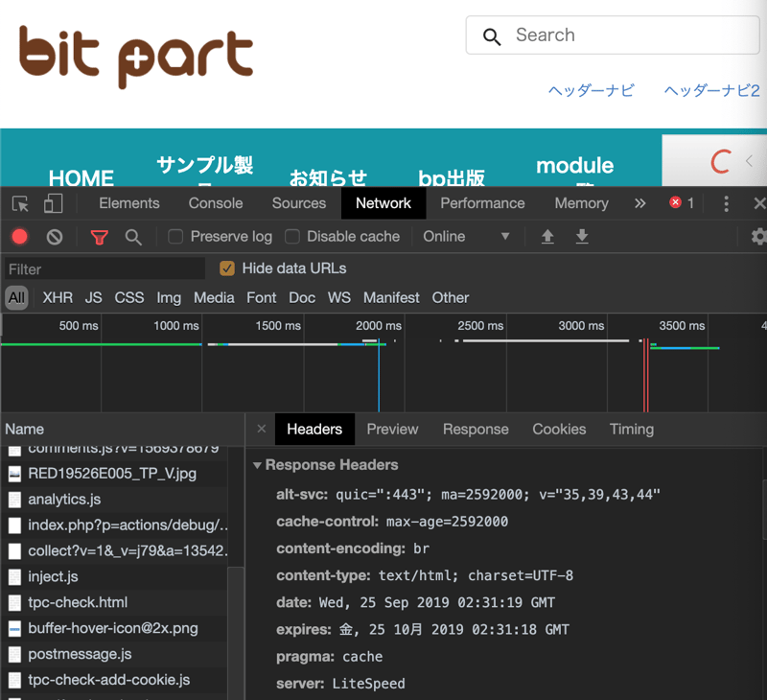The width and height of the screenshot is (767, 700).
Task: Filter requests by XHR type
Action: [58, 298]
